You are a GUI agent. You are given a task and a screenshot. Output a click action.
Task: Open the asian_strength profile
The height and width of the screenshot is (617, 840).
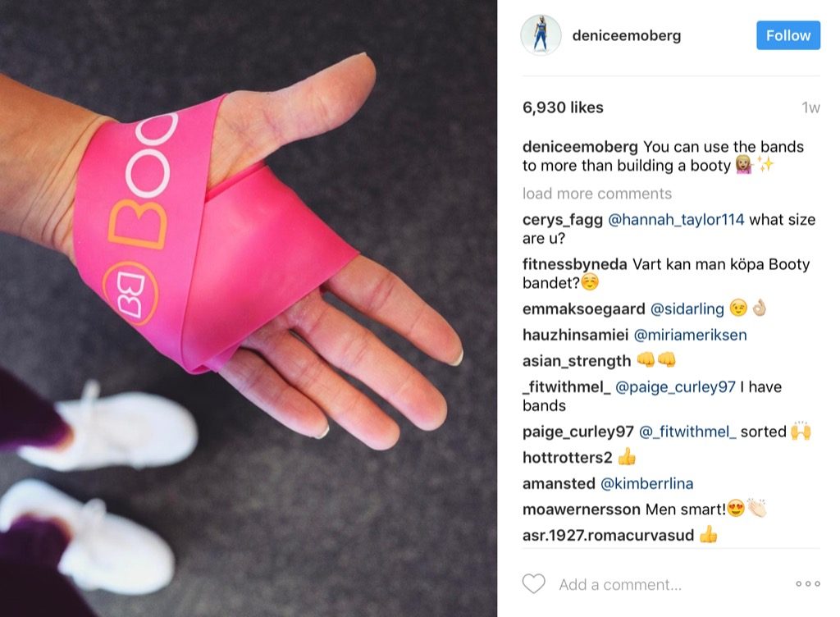coord(577,361)
